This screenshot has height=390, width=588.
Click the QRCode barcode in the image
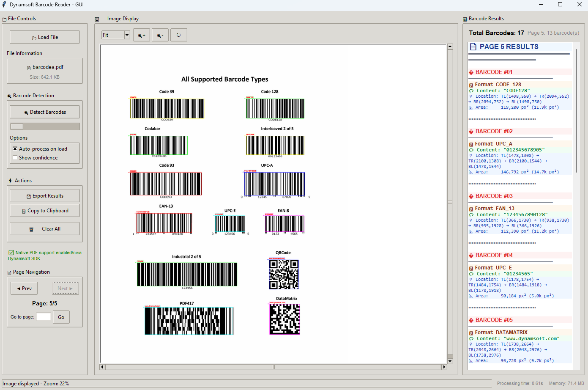coord(284,274)
